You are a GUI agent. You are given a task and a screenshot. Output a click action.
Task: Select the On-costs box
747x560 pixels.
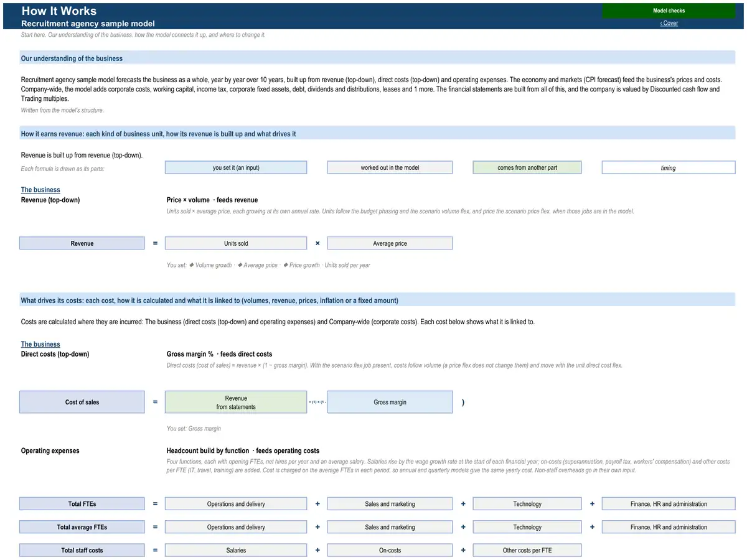click(x=390, y=550)
